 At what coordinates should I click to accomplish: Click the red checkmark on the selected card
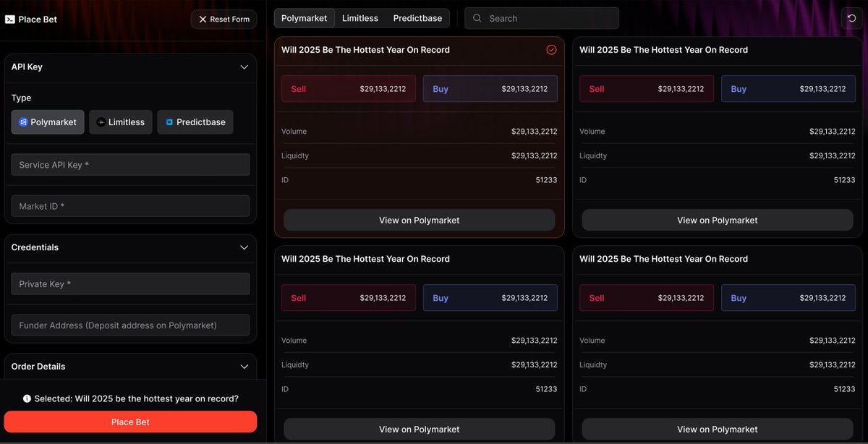pos(551,50)
